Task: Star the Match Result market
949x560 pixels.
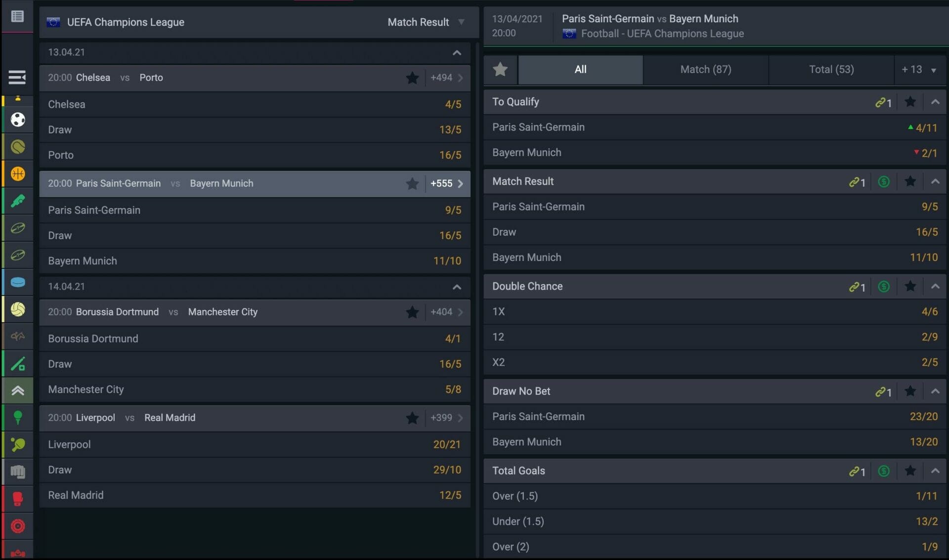Action: 910,181
